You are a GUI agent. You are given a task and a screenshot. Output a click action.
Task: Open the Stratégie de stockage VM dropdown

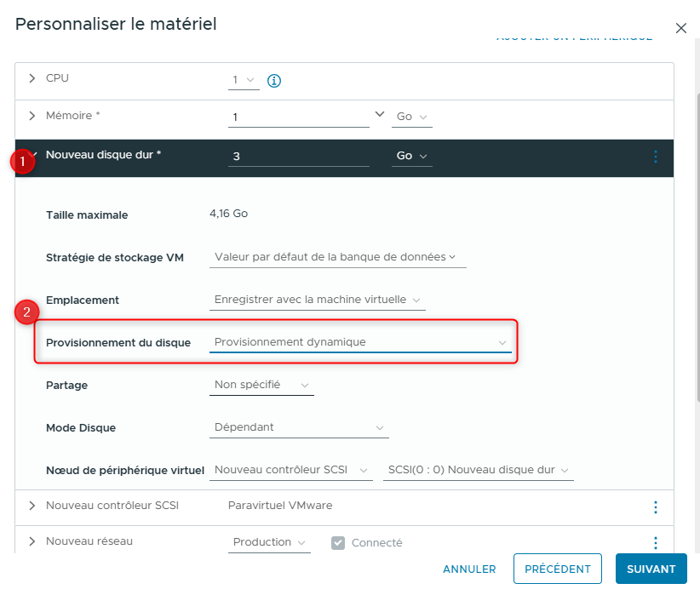pos(336,257)
